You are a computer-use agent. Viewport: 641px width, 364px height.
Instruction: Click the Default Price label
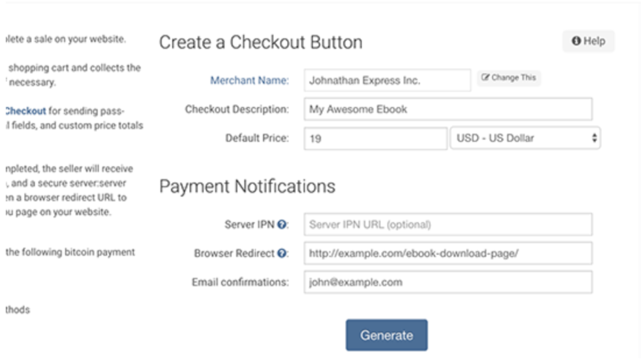[x=257, y=138]
